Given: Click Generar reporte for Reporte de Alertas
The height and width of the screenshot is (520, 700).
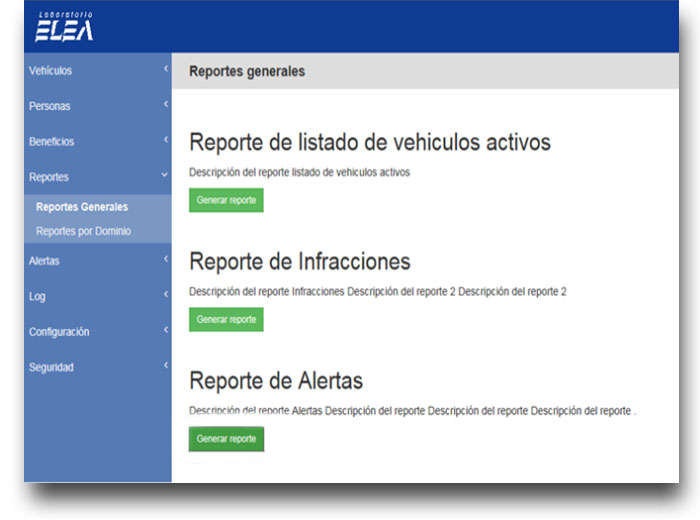Looking at the screenshot, I should pyautogui.click(x=226, y=438).
